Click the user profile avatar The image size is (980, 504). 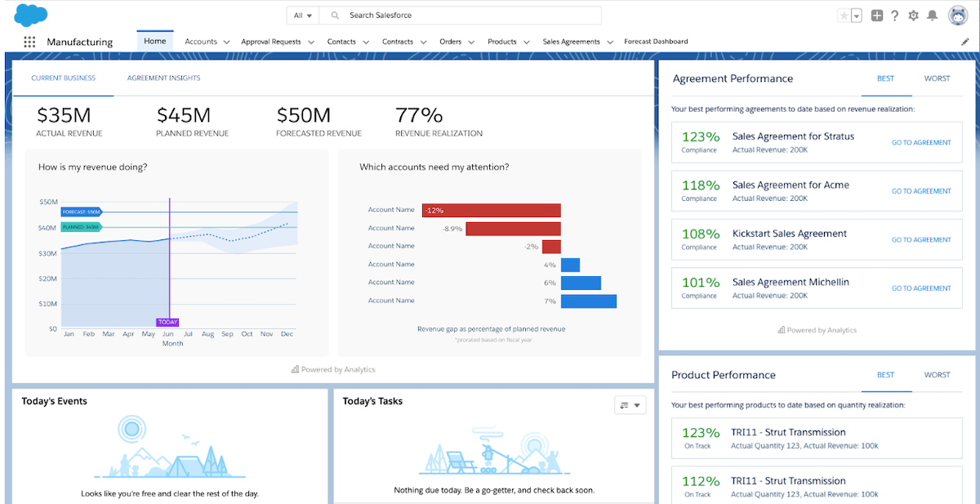point(957,15)
